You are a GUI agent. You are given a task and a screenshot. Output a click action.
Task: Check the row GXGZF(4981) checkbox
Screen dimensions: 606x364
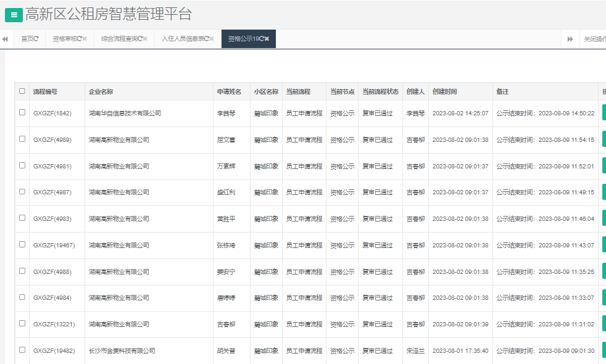[x=22, y=165]
